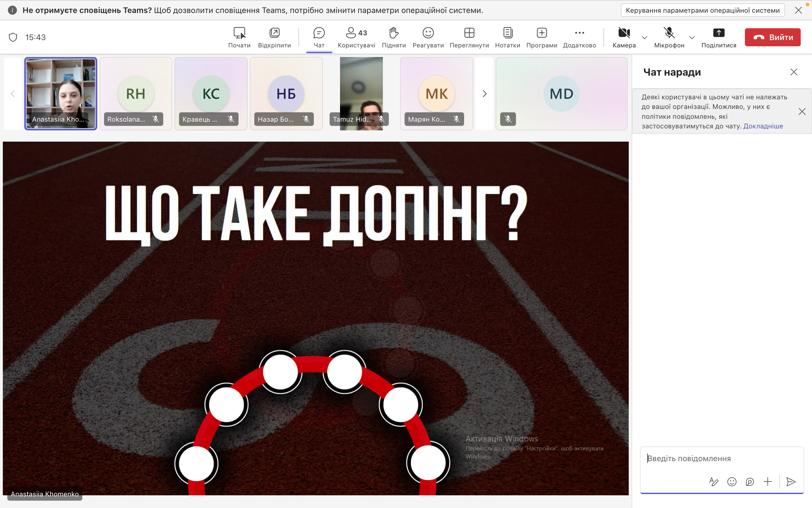Select Назар participant tile НБ

(286, 93)
